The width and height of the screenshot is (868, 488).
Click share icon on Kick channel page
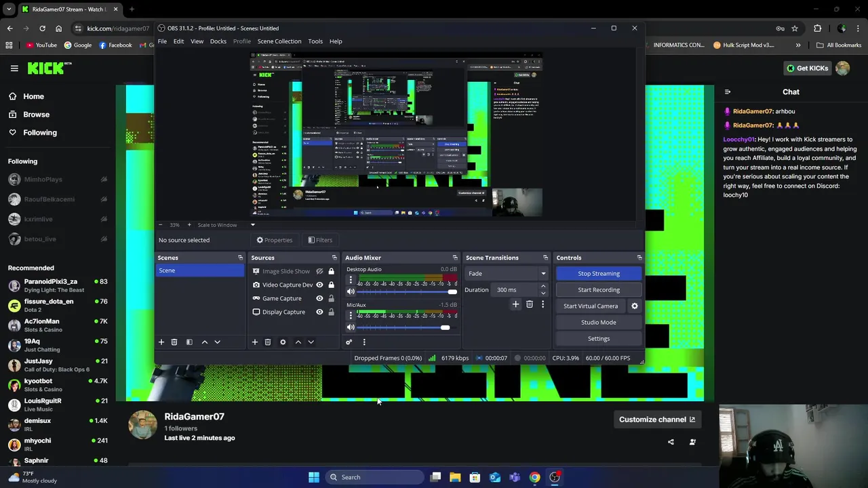671,442
